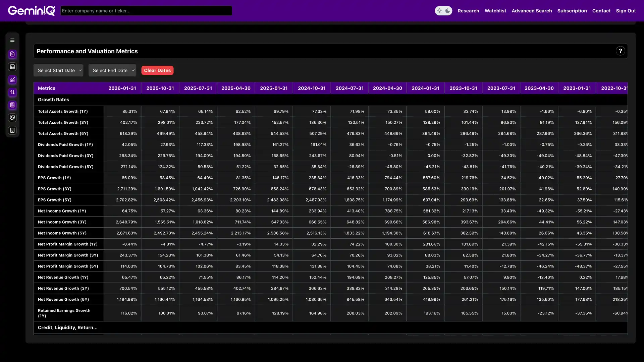Enable dark mode via moon toggle
Viewport: 644px width, 362px height.
pos(448,10)
